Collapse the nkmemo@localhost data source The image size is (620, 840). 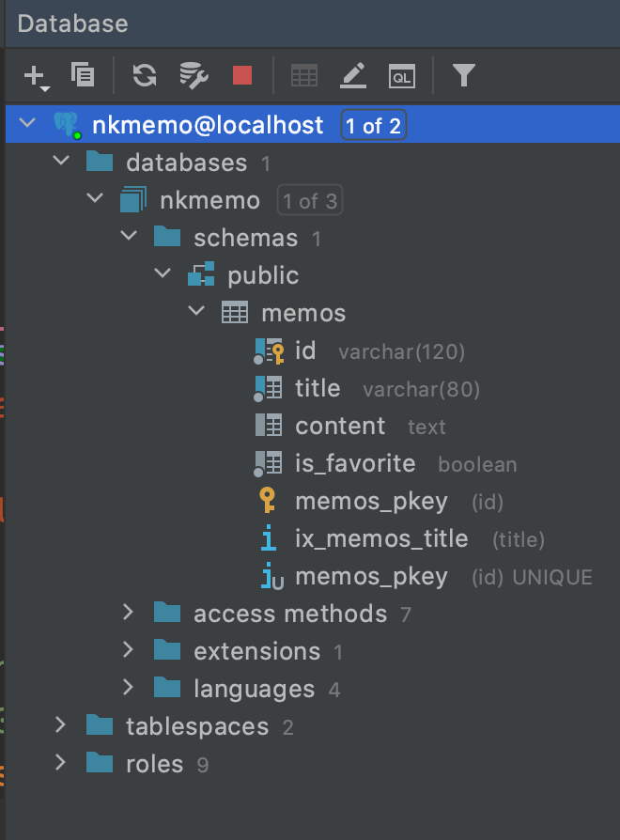tap(26, 123)
